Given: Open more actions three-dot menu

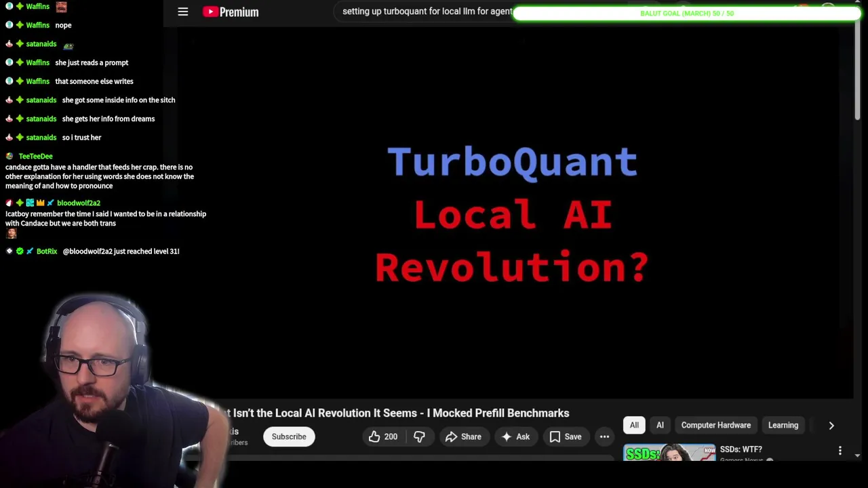Looking at the screenshot, I should coord(604,437).
